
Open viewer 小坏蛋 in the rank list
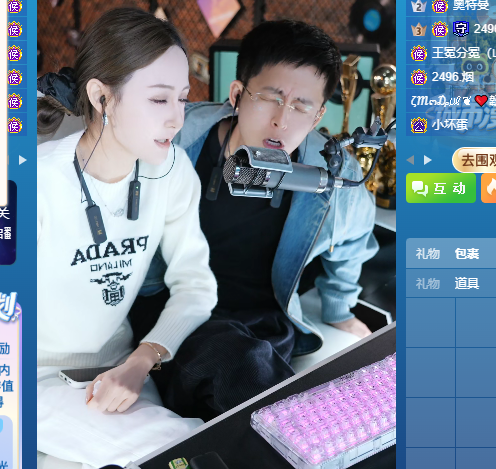[450, 125]
